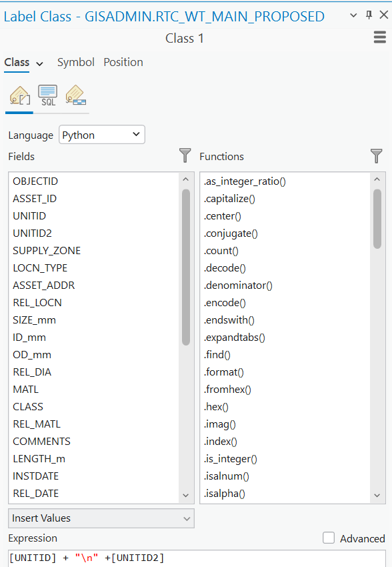Screen dimensions: 392x567
Task: Open the Class 1 hamburger menu
Action: [380, 37]
